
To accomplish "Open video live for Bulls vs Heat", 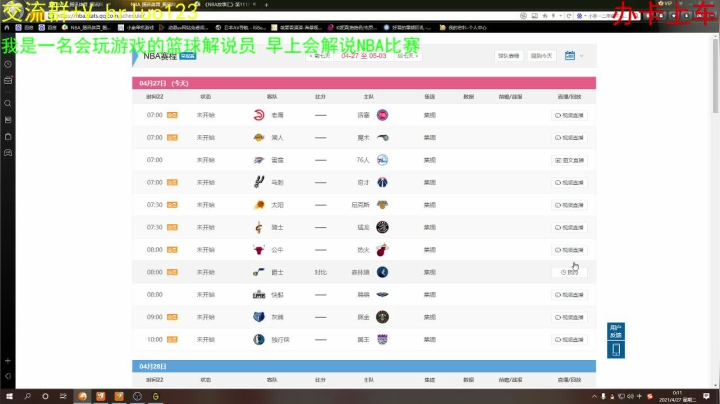I will 569,250.
